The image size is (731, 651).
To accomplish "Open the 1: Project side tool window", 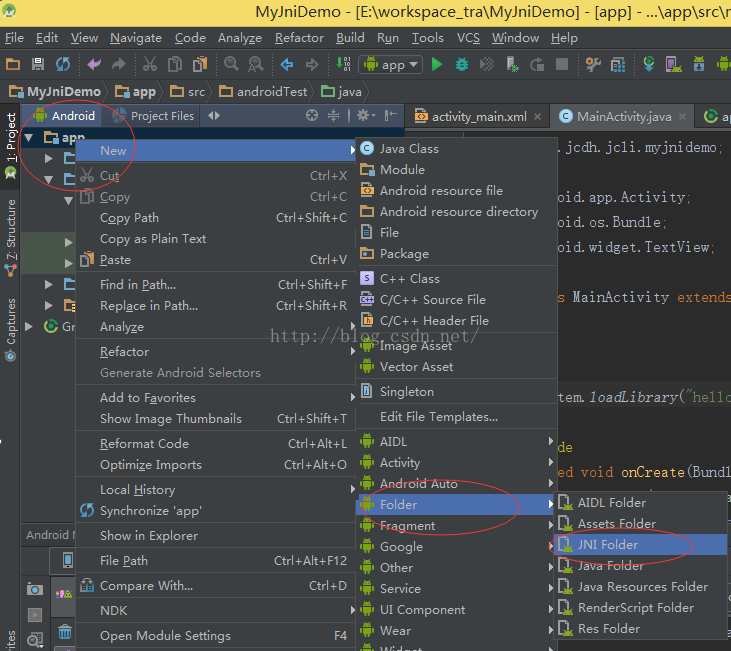I will pos(10,146).
